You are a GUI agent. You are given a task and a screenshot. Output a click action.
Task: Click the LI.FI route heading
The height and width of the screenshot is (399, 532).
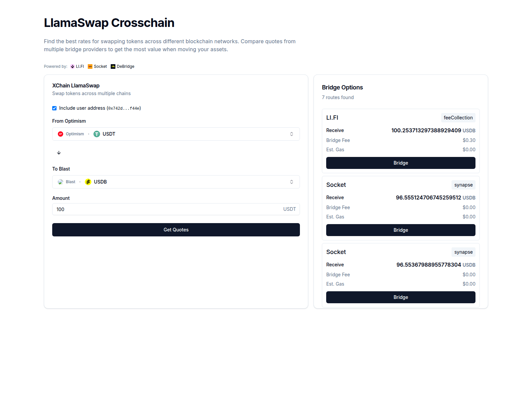point(332,118)
